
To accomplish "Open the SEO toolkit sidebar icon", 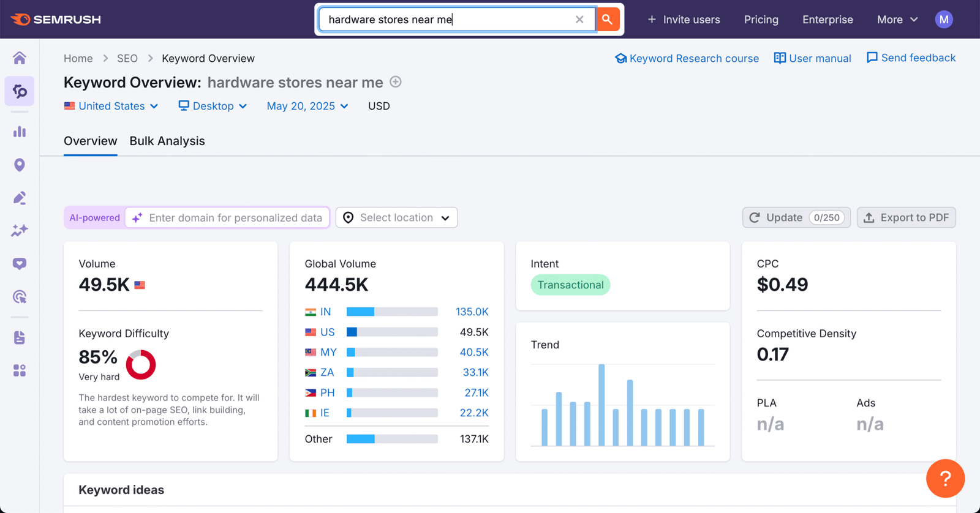I will 20,91.
